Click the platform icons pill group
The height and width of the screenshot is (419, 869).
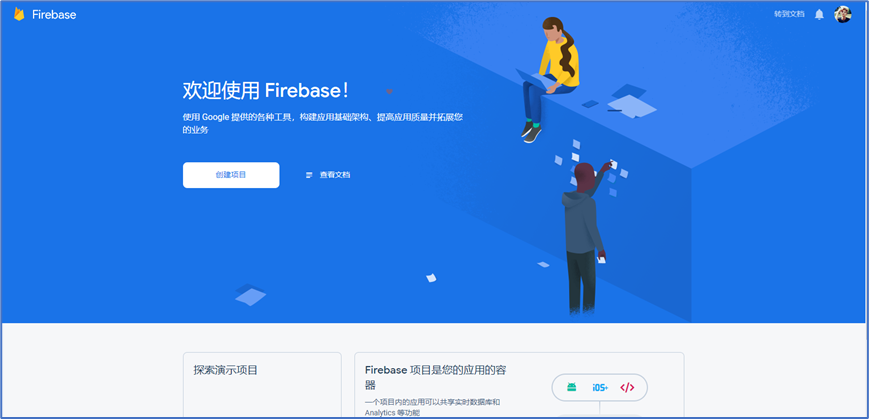pos(600,387)
